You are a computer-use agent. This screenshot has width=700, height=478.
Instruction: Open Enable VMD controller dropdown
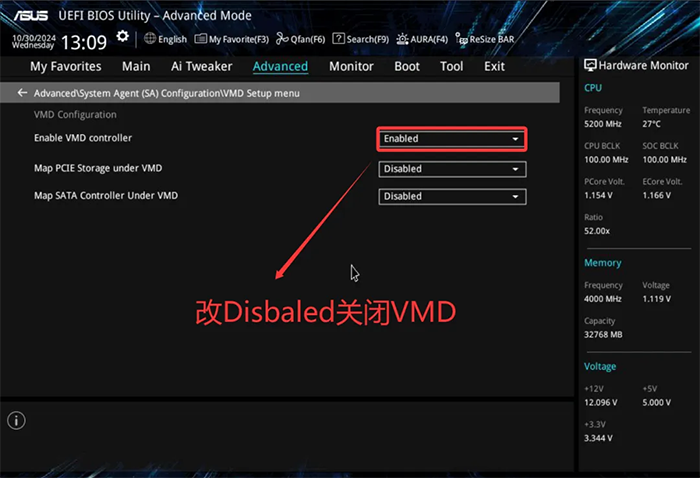452,139
